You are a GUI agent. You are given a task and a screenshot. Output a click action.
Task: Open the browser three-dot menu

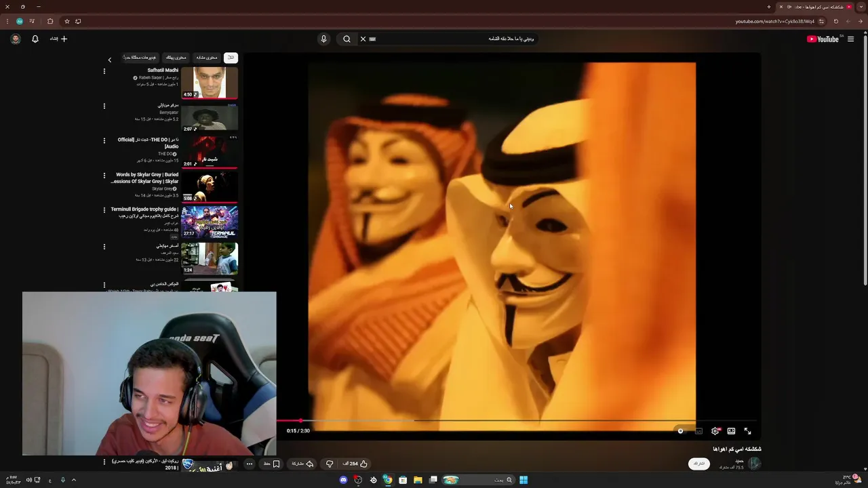7,21
